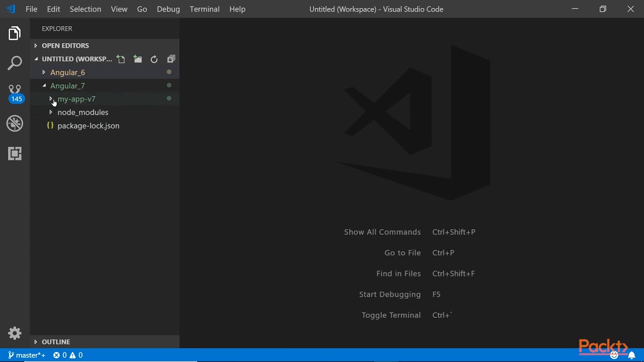Screen dimensions: 644x362
Task: Click the F5 shortcut text
Action: (x=436, y=294)
